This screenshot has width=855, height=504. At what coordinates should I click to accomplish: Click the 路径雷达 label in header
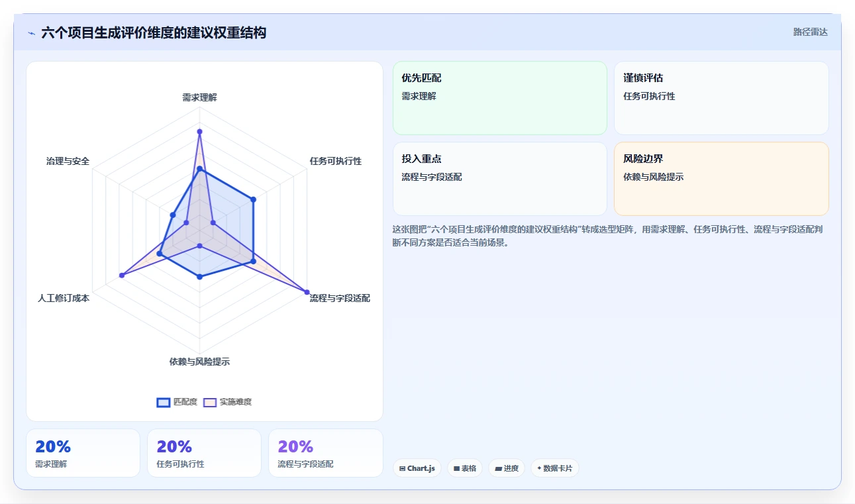pyautogui.click(x=811, y=32)
